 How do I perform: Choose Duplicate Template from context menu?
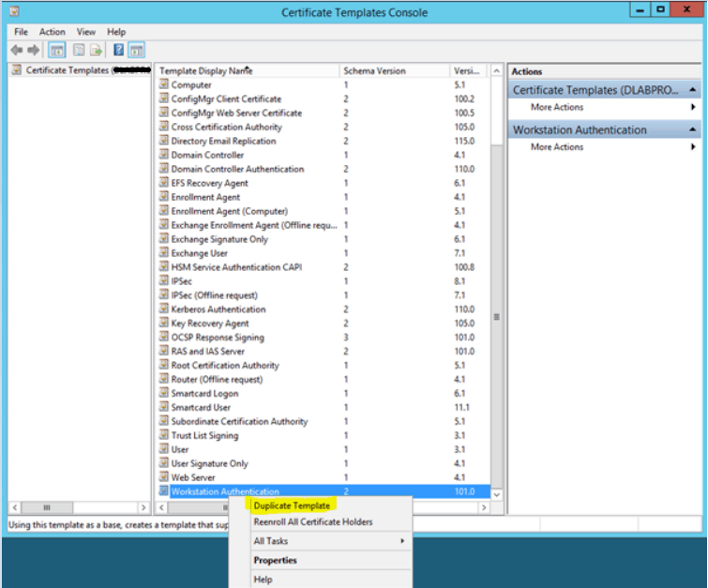click(x=292, y=505)
